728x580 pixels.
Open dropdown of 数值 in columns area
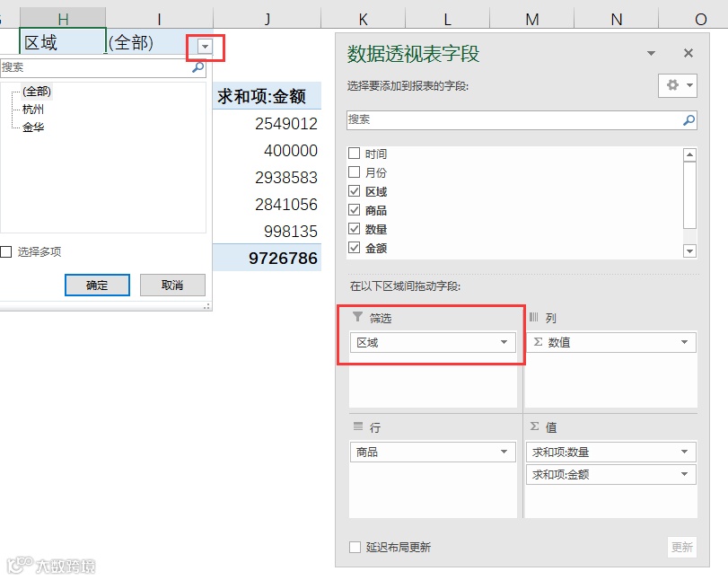(684, 342)
